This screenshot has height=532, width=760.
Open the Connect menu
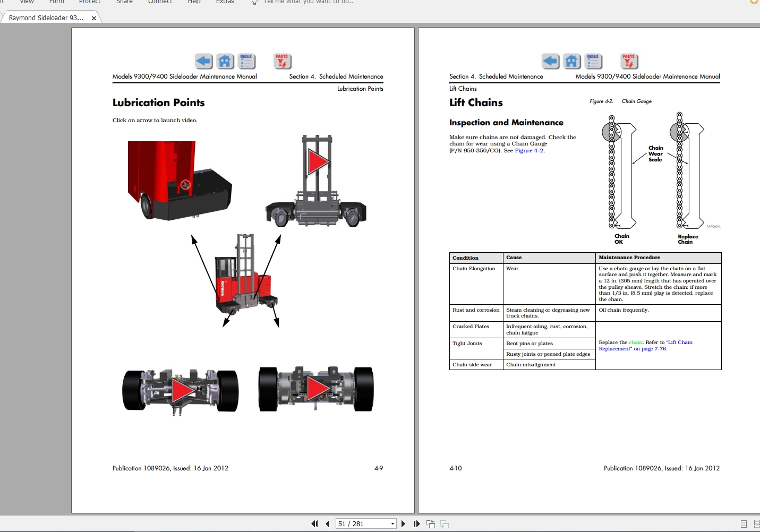click(x=160, y=2)
